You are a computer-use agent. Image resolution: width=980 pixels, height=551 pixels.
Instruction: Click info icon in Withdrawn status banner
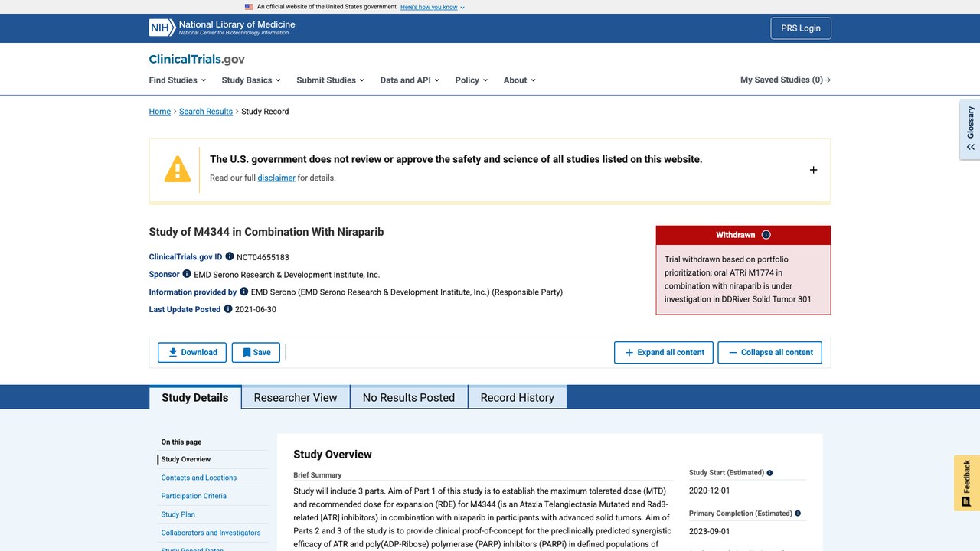tap(766, 235)
